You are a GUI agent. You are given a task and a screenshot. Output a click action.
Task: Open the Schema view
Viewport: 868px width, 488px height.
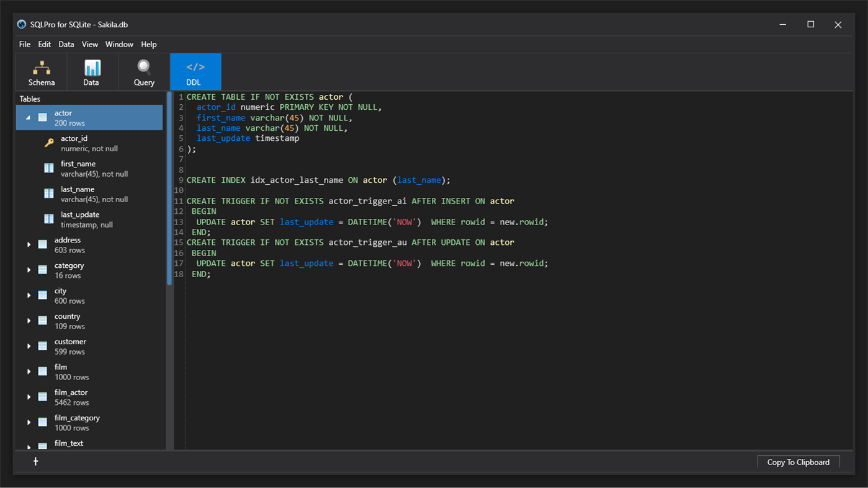42,72
